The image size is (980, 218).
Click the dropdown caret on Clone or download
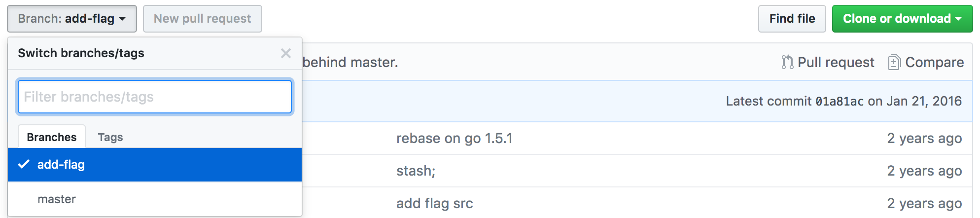(958, 19)
